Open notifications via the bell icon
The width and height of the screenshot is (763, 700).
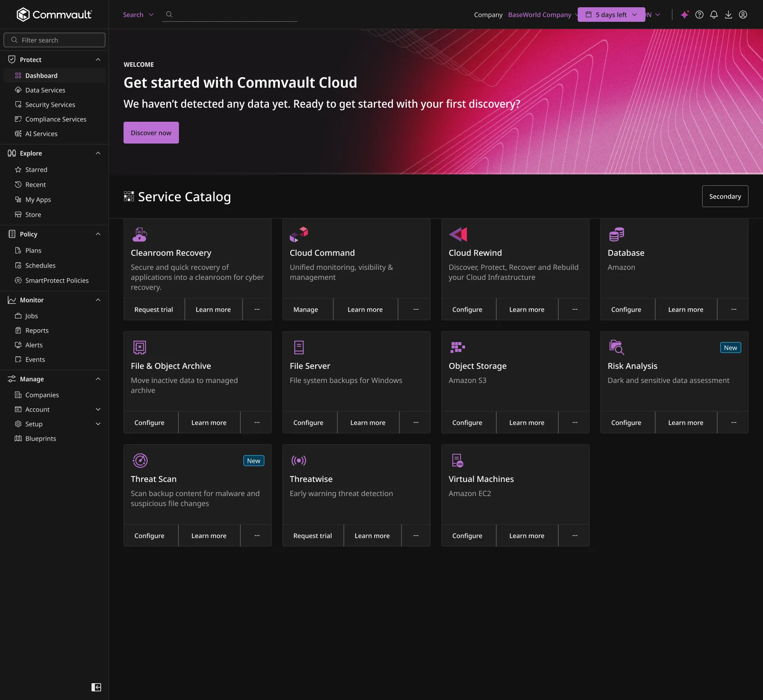(x=713, y=15)
